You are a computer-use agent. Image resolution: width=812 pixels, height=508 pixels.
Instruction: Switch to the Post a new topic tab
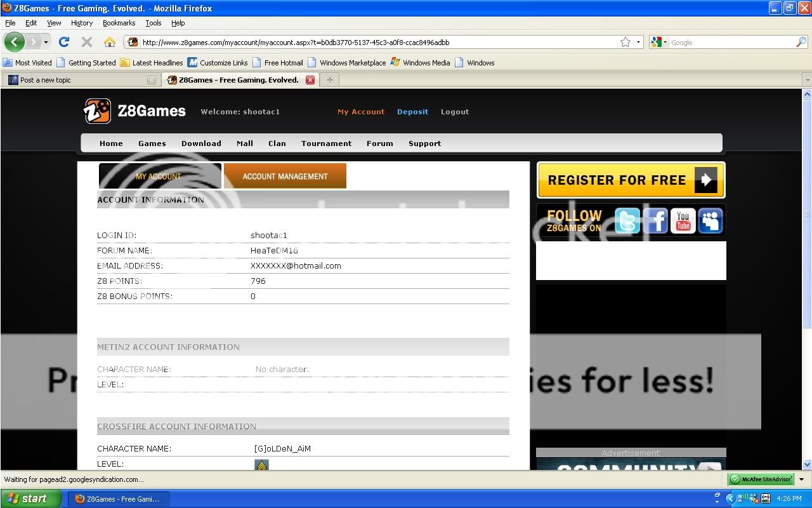click(81, 80)
